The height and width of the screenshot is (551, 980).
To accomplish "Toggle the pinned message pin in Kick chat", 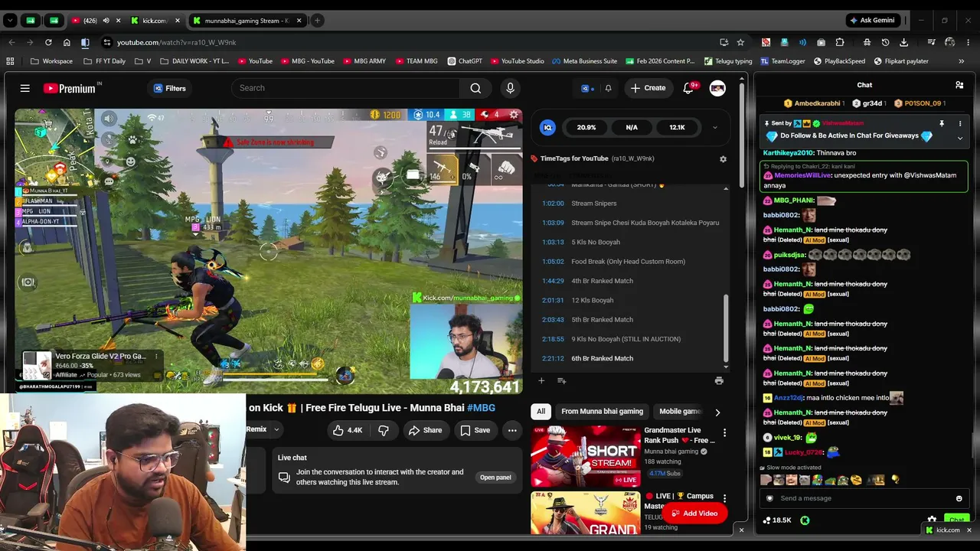I will click(x=942, y=123).
